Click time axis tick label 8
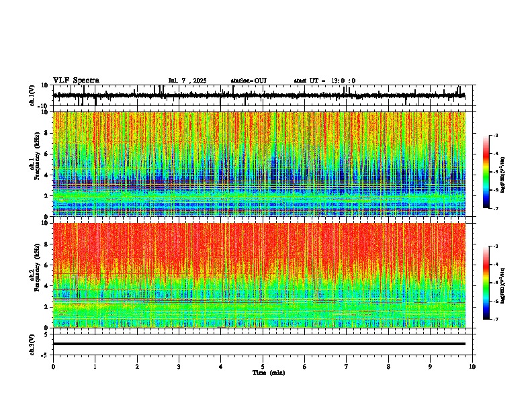This screenshot has height=411, width=532. pyautogui.click(x=388, y=367)
